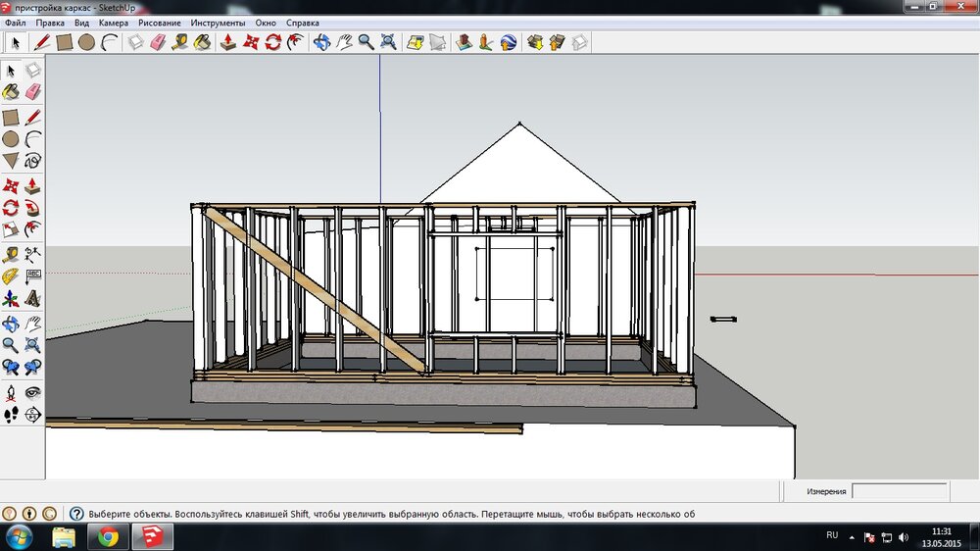Open the Файл menu
This screenshot has width=980, height=551.
15,22
